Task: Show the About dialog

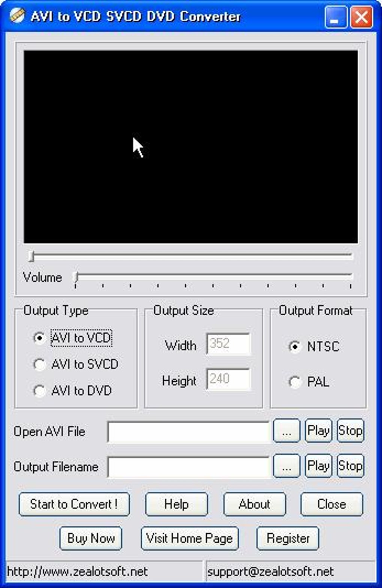Action: 255,504
